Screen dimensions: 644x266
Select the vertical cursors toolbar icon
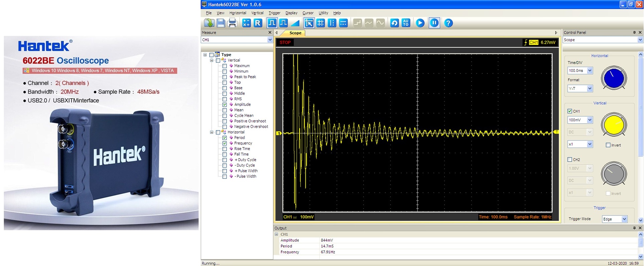(332, 23)
